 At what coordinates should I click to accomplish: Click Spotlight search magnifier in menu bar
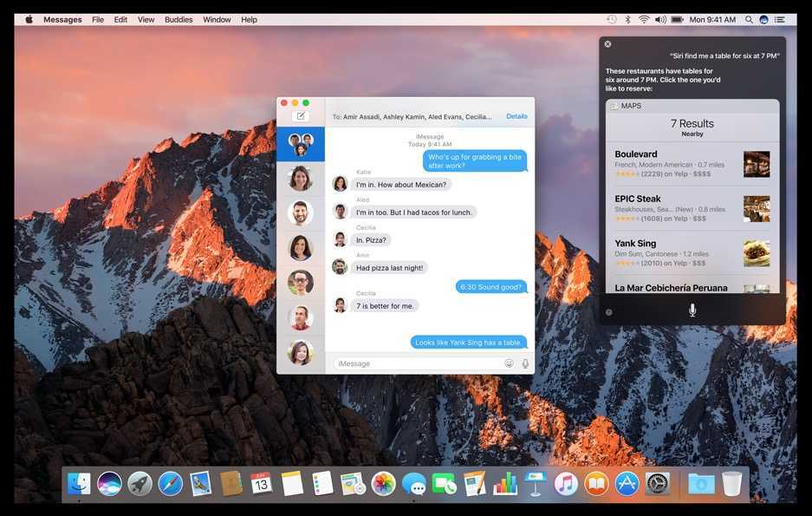pyautogui.click(x=749, y=20)
